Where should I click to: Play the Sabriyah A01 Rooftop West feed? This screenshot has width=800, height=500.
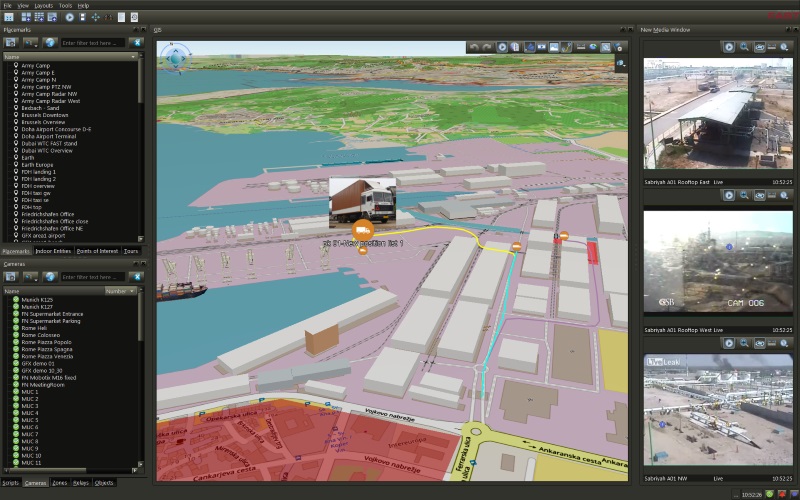pyautogui.click(x=729, y=196)
